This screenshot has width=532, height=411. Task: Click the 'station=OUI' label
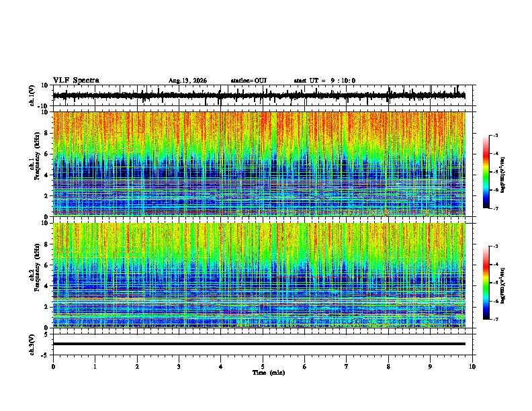249,81
